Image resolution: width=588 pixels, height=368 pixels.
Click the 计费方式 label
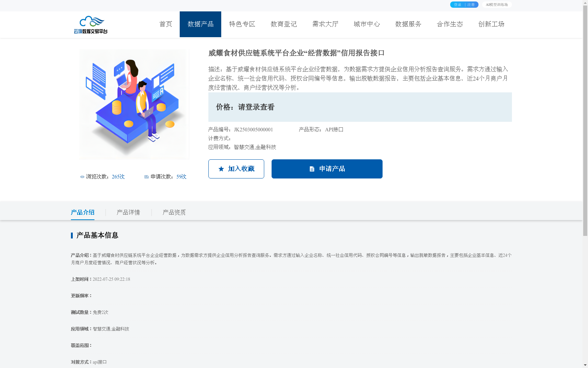(x=220, y=138)
